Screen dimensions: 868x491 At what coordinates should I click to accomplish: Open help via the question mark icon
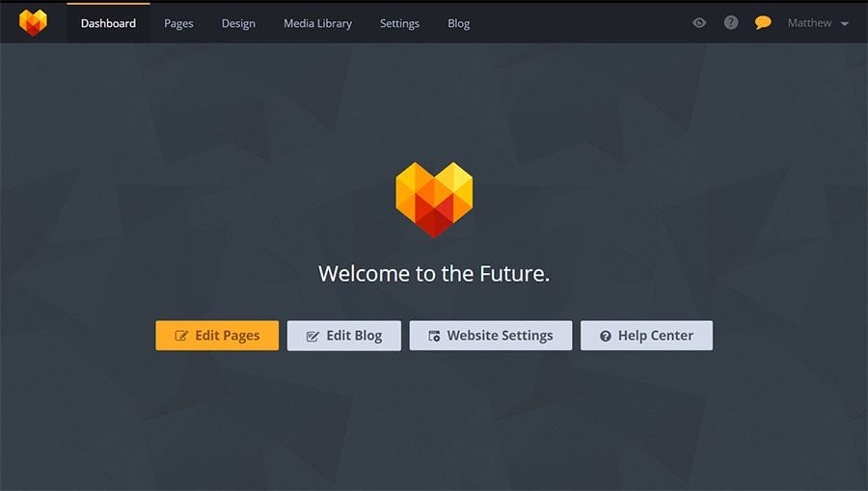click(x=731, y=23)
